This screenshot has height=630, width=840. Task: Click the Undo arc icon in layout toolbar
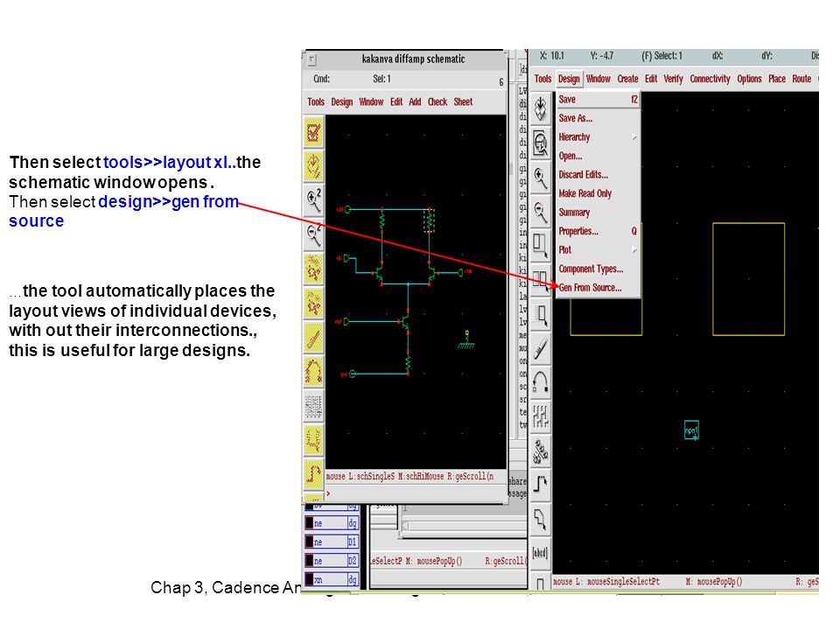541,383
